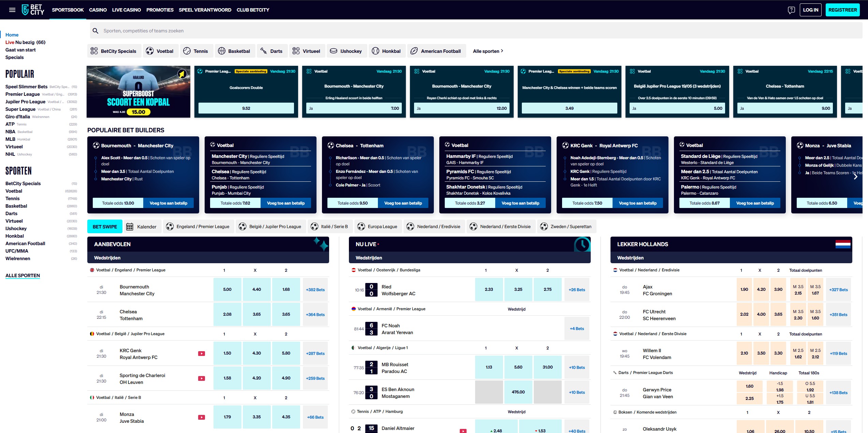This screenshot has height=433, width=868.
Task: Open the Promoties tab
Action: (x=160, y=10)
